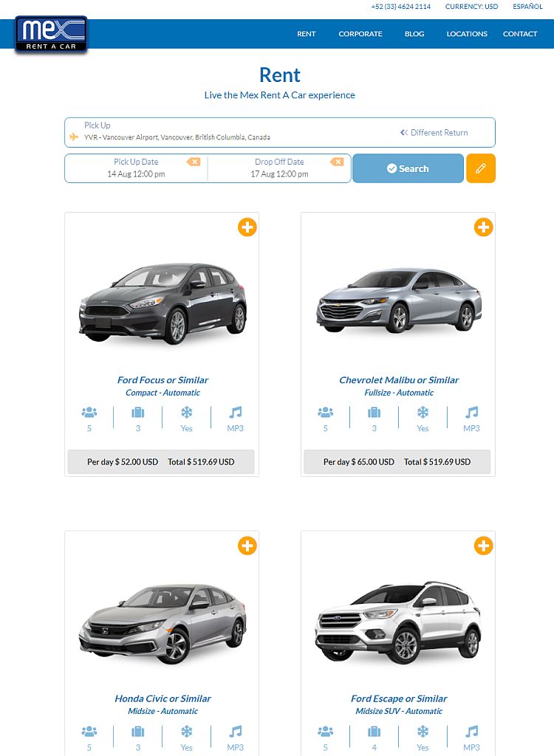Open the CORPORATE menu item
This screenshot has width=554, height=756.
pos(360,34)
